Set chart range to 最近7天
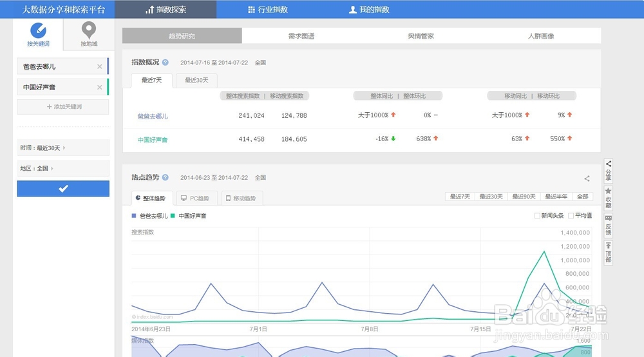This screenshot has height=357, width=644. [460, 197]
